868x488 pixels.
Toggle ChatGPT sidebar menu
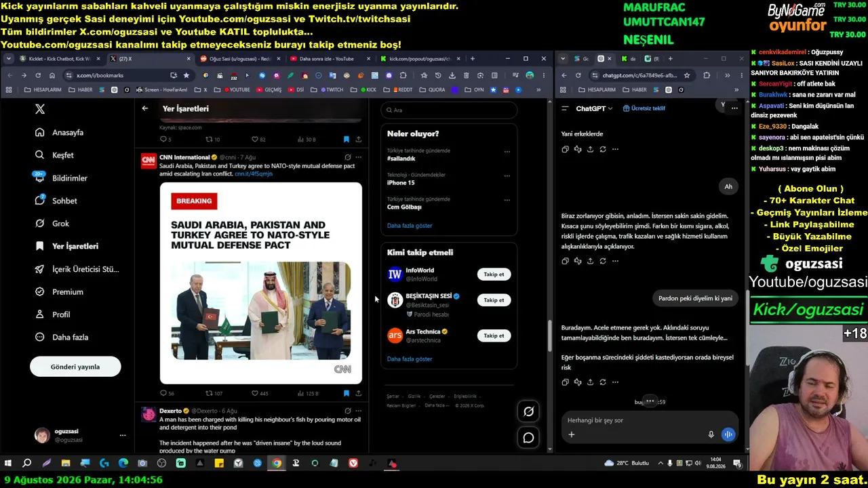click(565, 108)
